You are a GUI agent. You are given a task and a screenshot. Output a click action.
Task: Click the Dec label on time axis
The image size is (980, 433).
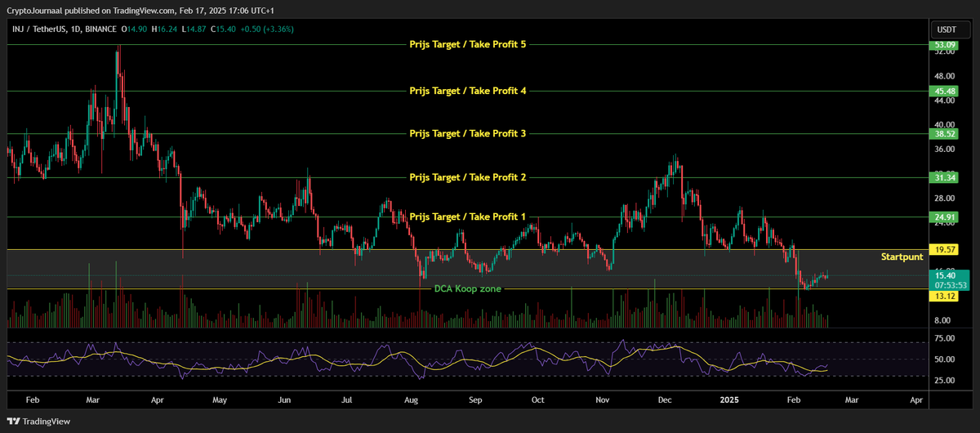[665, 401]
